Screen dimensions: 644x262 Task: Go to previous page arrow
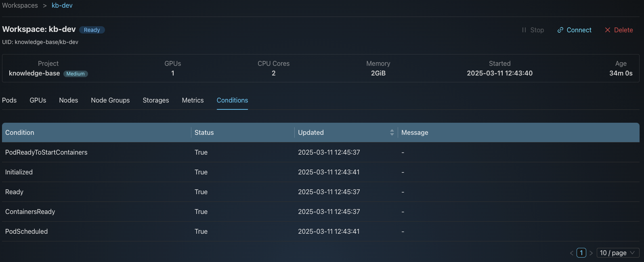pyautogui.click(x=571, y=253)
